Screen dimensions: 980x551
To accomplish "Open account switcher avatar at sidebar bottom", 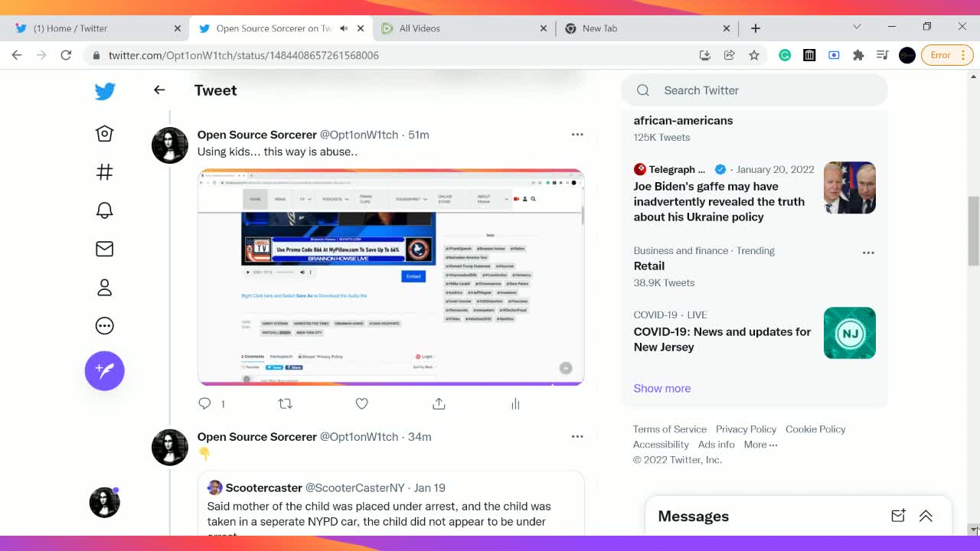I will pyautogui.click(x=105, y=502).
